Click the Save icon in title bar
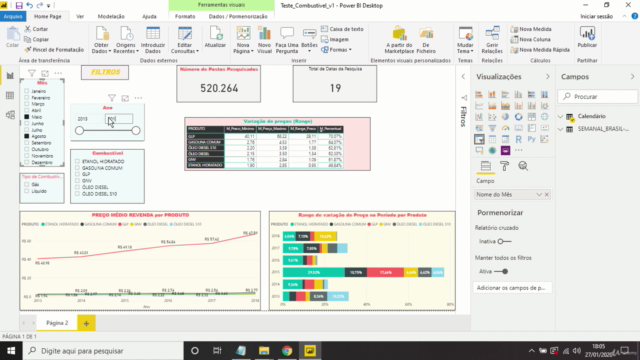 point(19,5)
